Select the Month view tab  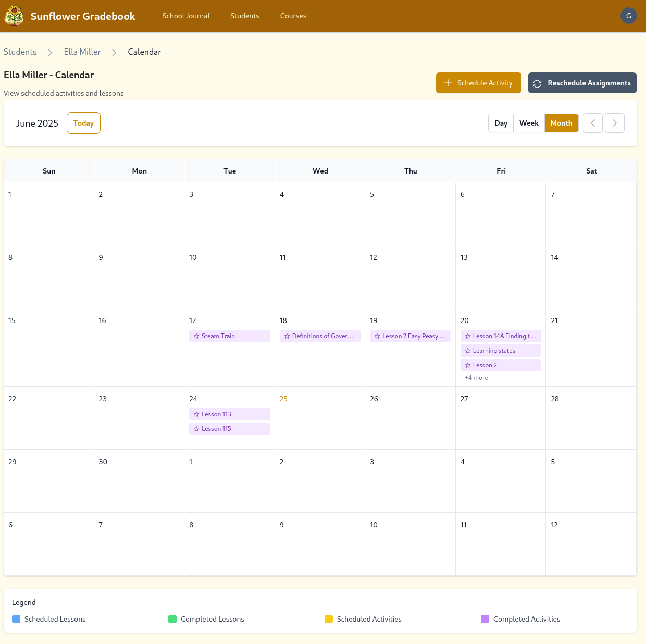coord(562,123)
